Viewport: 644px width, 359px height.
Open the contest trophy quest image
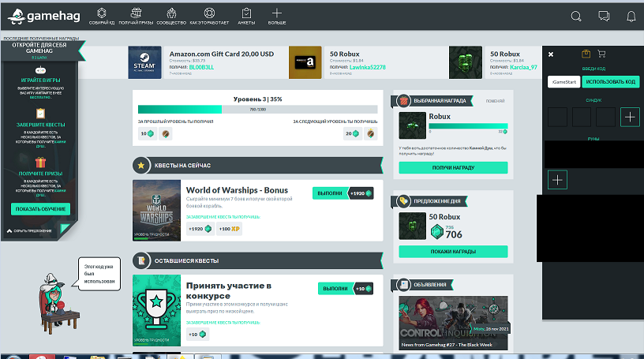pos(156,311)
